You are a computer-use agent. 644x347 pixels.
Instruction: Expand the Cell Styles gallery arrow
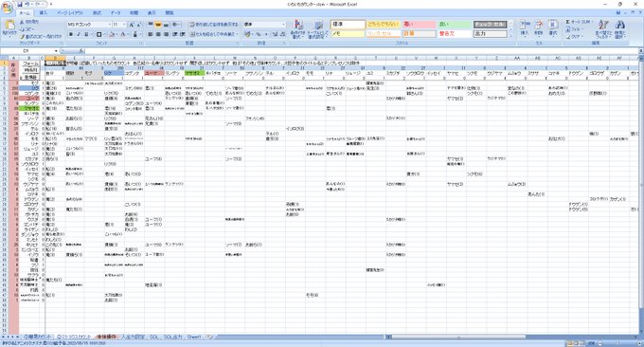click(510, 35)
